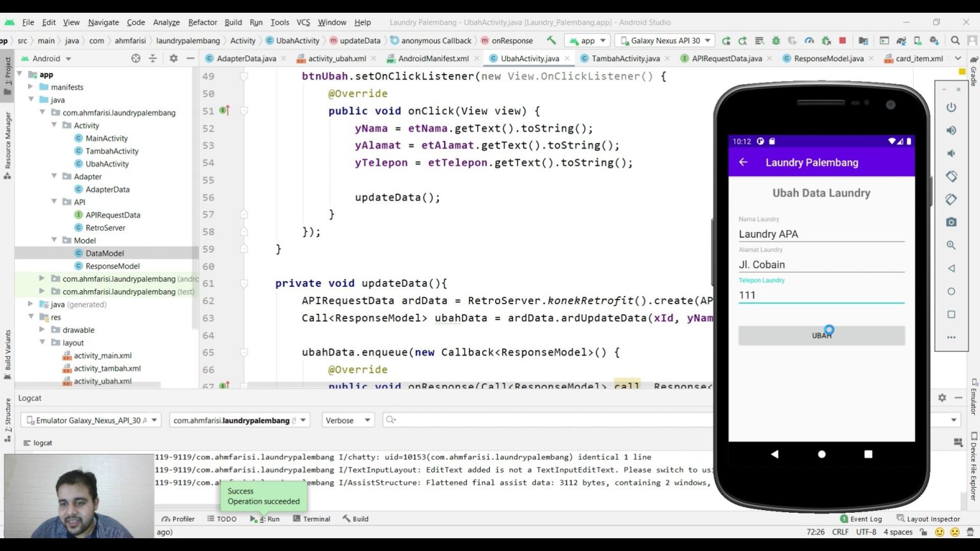Click the UBAH button in emulator
980x551 pixels.
coord(822,335)
